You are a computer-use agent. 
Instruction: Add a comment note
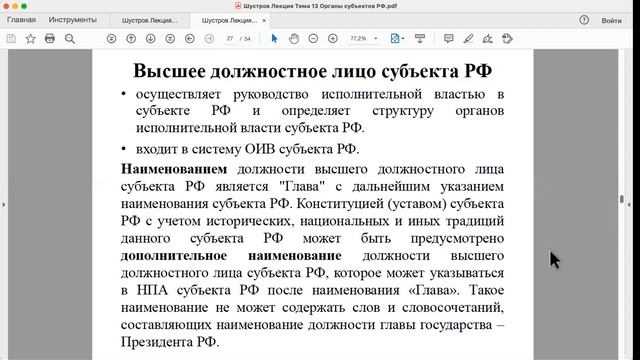pos(449,39)
